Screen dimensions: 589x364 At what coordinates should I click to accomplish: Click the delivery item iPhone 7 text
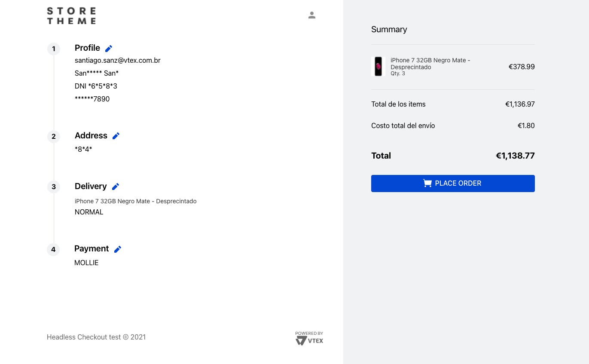tap(136, 201)
